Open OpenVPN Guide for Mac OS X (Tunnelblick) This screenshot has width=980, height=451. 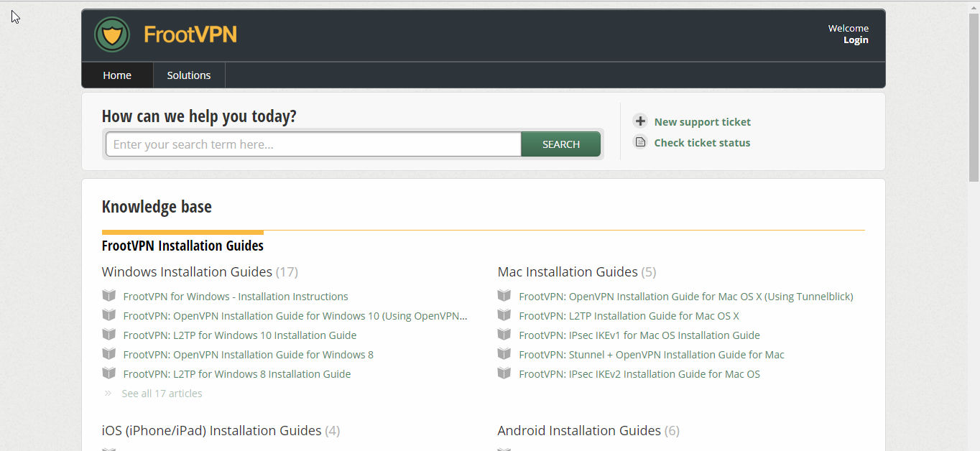[x=686, y=296]
